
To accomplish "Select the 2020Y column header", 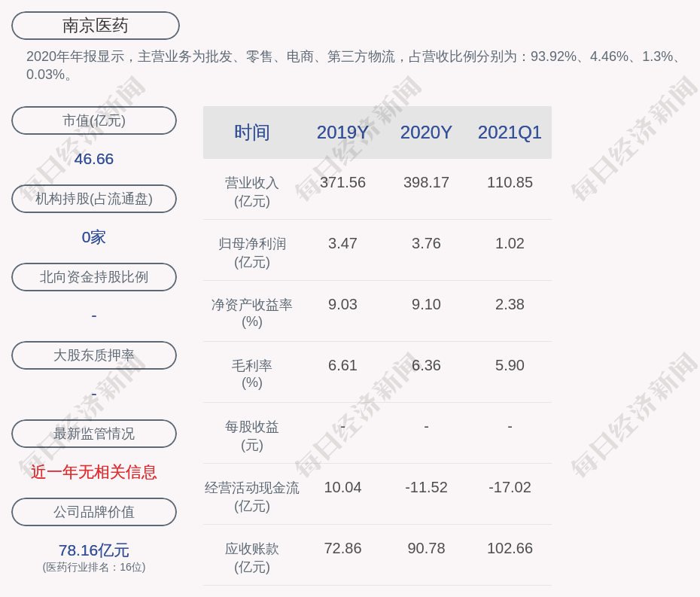I will (426, 132).
